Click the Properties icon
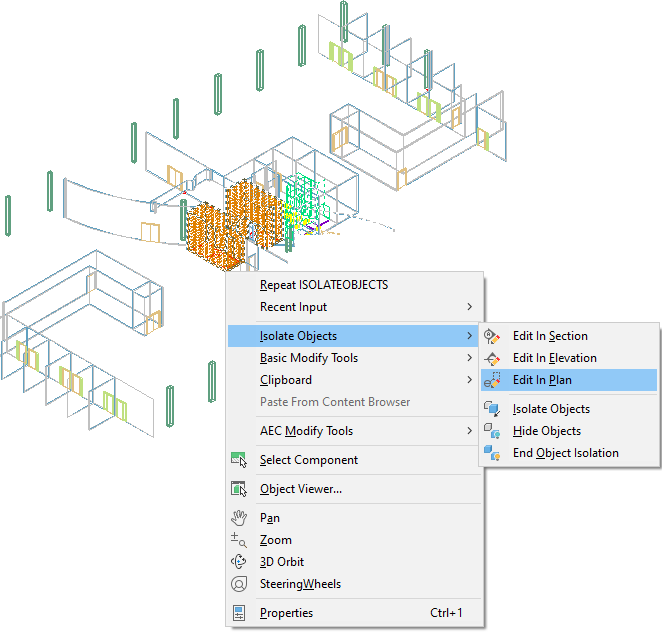 point(239,613)
